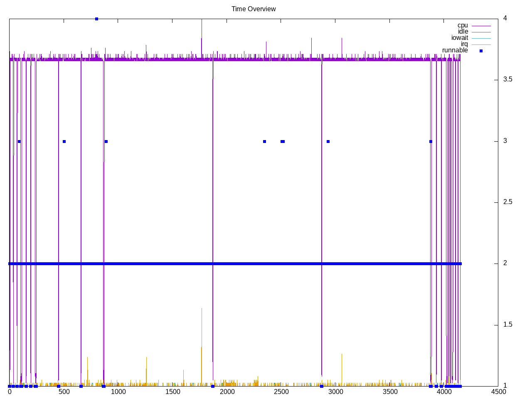Viewport: 532px width, 399px height.
Task: Click the x-axis tick label 2000
Action: pyautogui.click(x=227, y=392)
